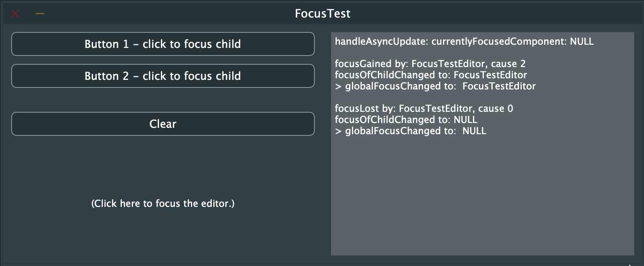The width and height of the screenshot is (644, 266).
Task: Click the FocusTest window title text
Action: (x=322, y=14)
